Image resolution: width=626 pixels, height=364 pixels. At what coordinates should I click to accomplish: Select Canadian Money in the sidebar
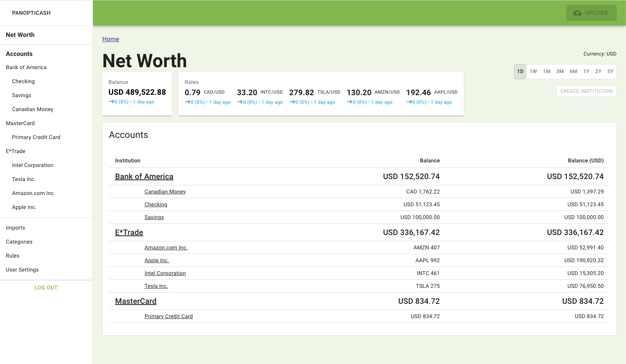coord(33,110)
